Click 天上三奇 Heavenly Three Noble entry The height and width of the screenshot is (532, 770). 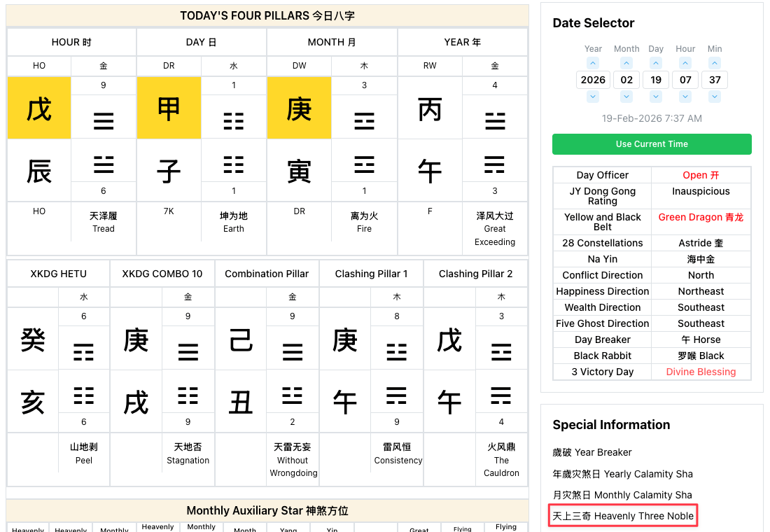[x=623, y=516]
